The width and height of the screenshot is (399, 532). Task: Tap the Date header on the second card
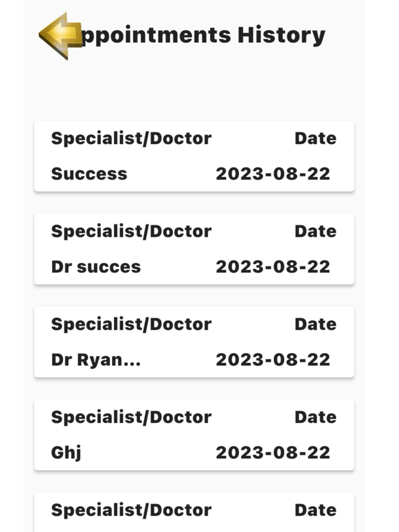[316, 231]
